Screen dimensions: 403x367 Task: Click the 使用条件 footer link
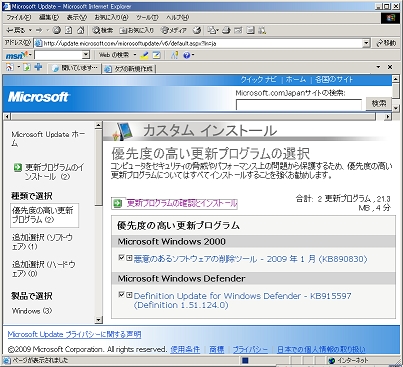point(185,349)
